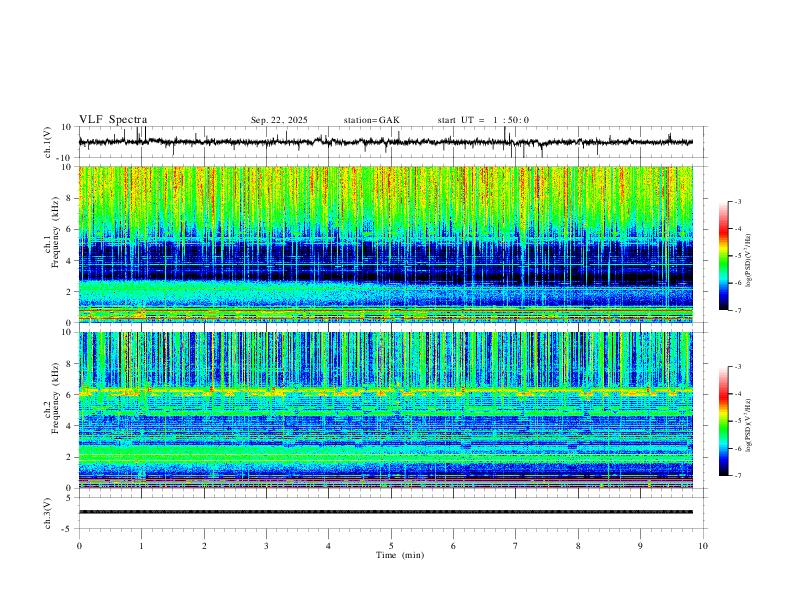Click the ch.2 log(PSD) colorbar label
This screenshot has width=792, height=612.
point(748,425)
